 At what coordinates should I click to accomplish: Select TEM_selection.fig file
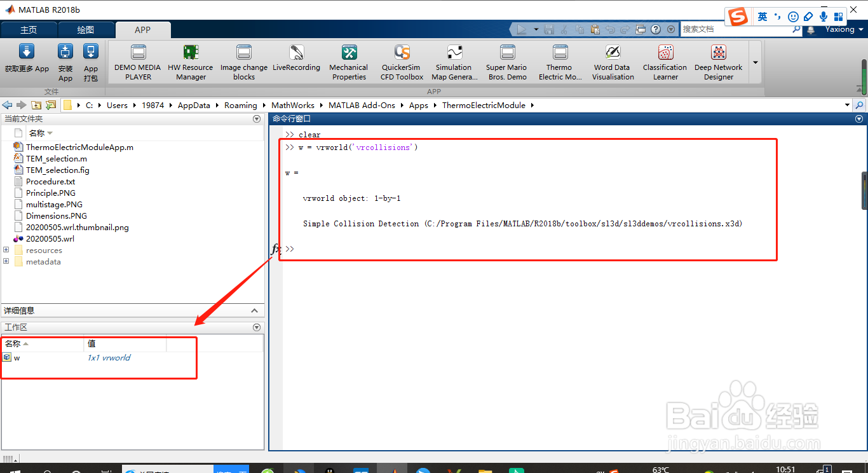click(57, 170)
